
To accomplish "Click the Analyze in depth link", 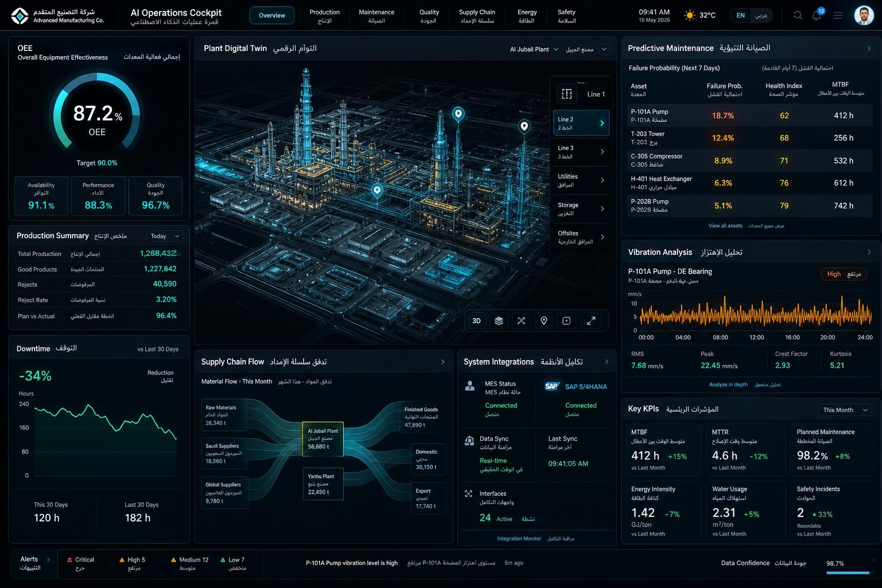I will 728,385.
